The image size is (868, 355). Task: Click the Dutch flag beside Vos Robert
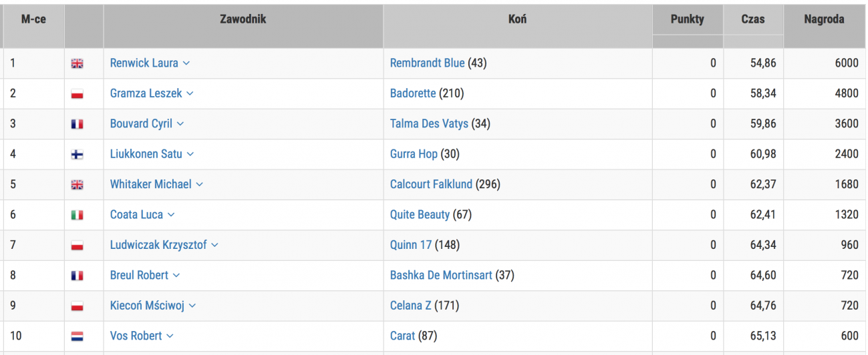tap(77, 336)
